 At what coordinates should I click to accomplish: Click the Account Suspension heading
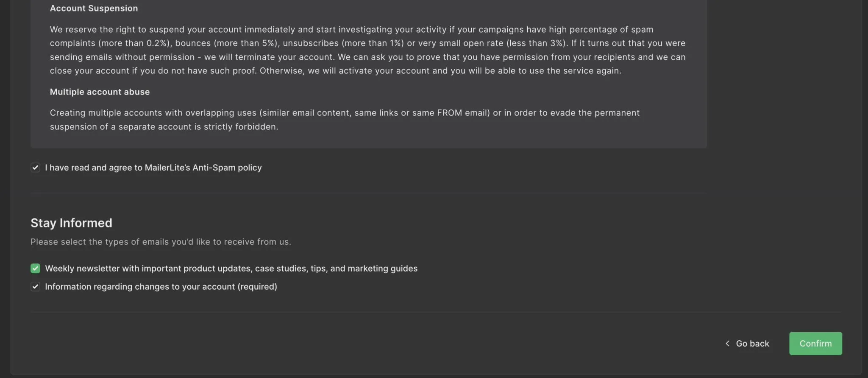94,8
